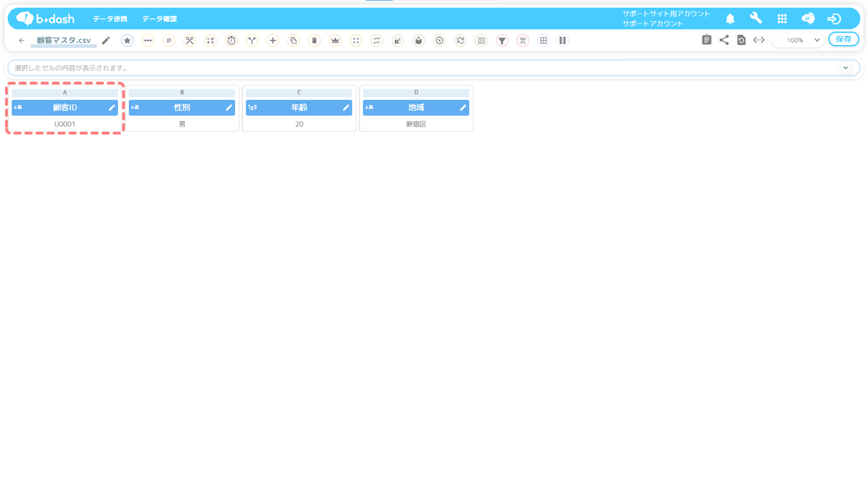
Task: Click the funnel filter toolbar icon
Action: (x=502, y=40)
